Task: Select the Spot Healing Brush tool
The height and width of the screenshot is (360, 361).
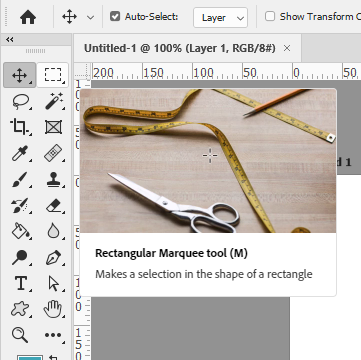Action: 53,153
